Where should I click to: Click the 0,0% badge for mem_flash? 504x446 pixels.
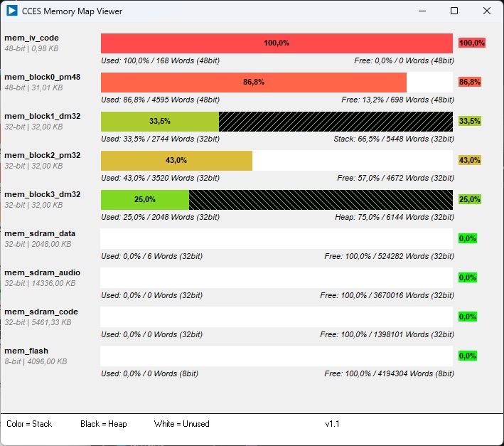point(467,356)
